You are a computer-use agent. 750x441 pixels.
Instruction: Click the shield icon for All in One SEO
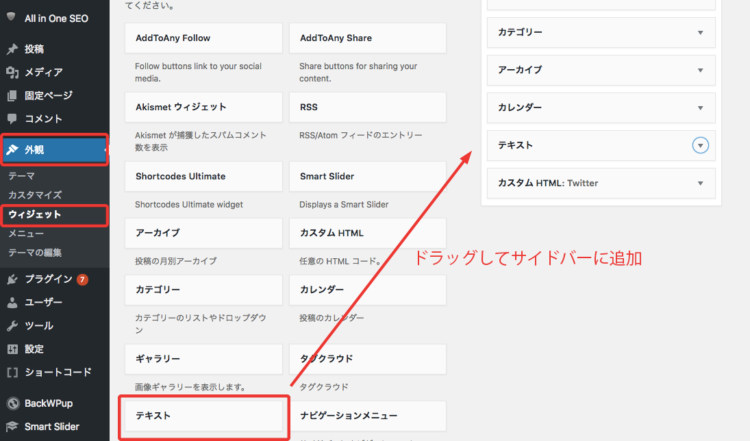tap(12, 18)
